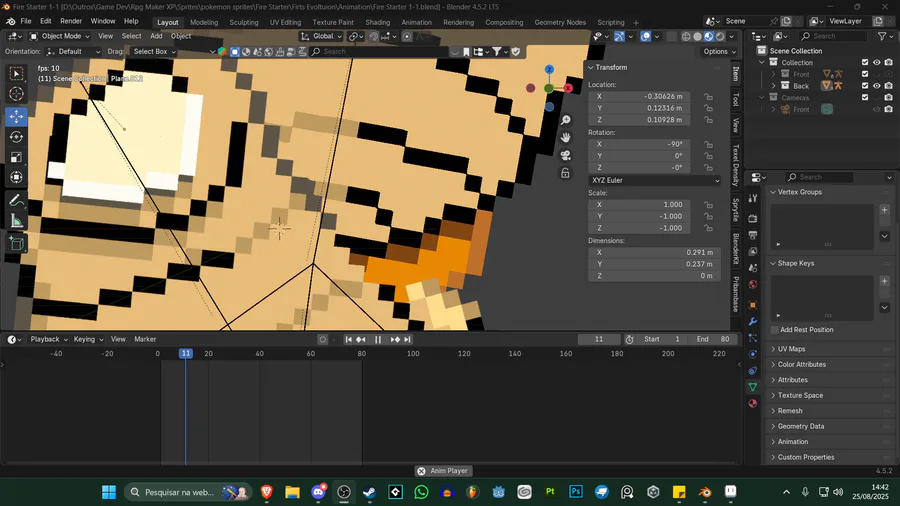Click the current frame field showing 11
900x506 pixels.
599,339
